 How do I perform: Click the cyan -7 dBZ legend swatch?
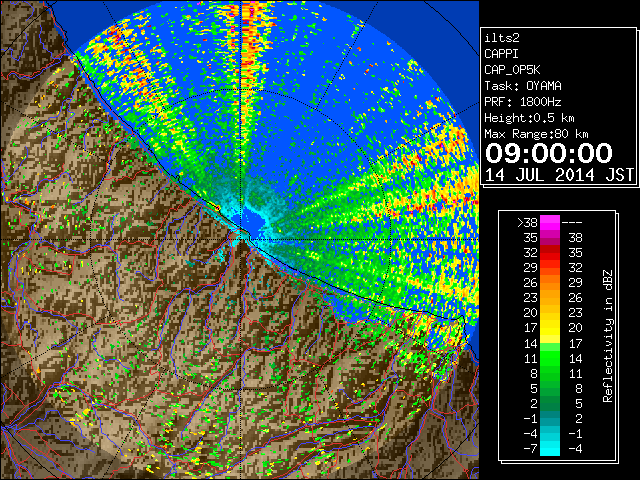(550, 449)
